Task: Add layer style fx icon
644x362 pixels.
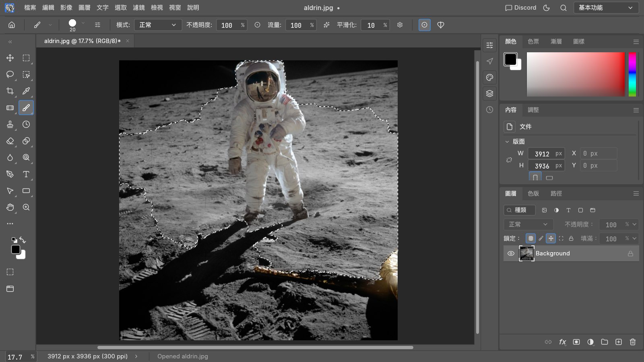Action: (562, 342)
